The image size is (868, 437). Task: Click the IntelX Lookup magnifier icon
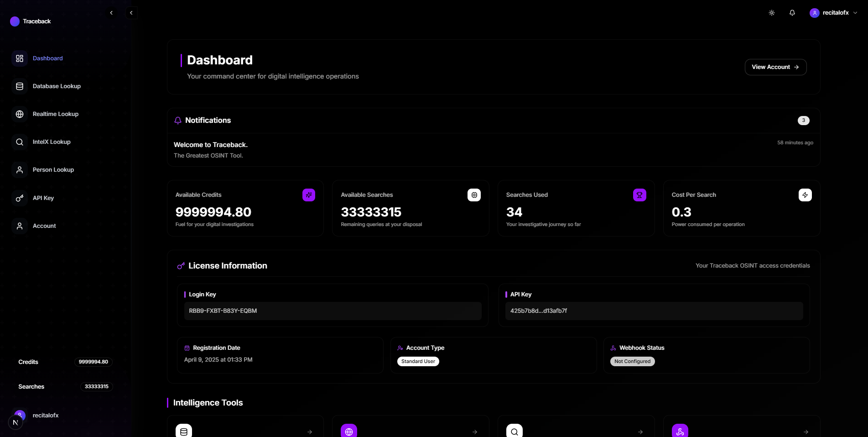20,142
